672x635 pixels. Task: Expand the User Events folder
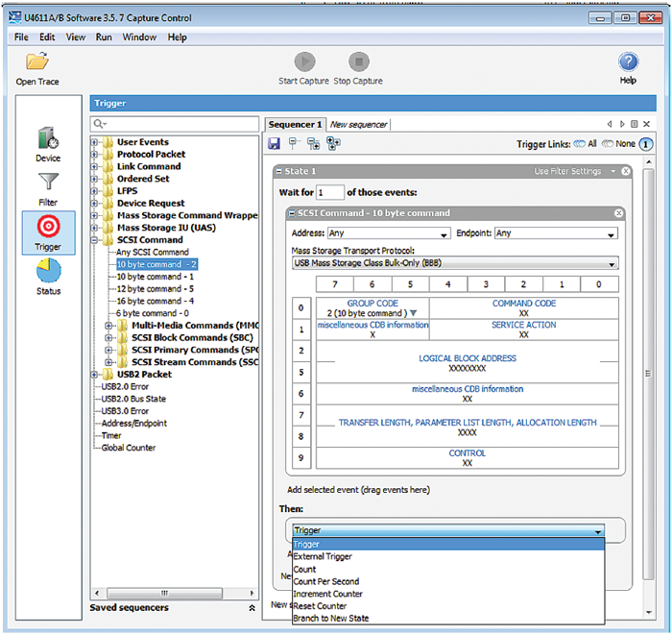coord(94,142)
